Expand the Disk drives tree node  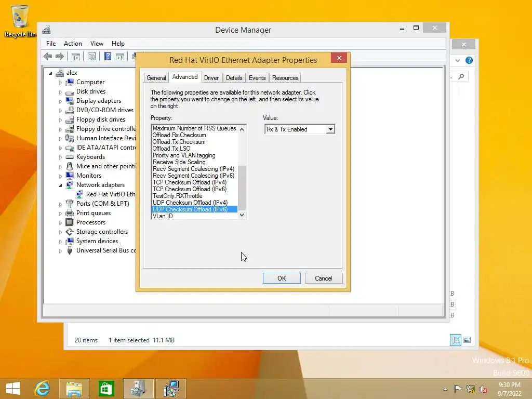(x=60, y=92)
